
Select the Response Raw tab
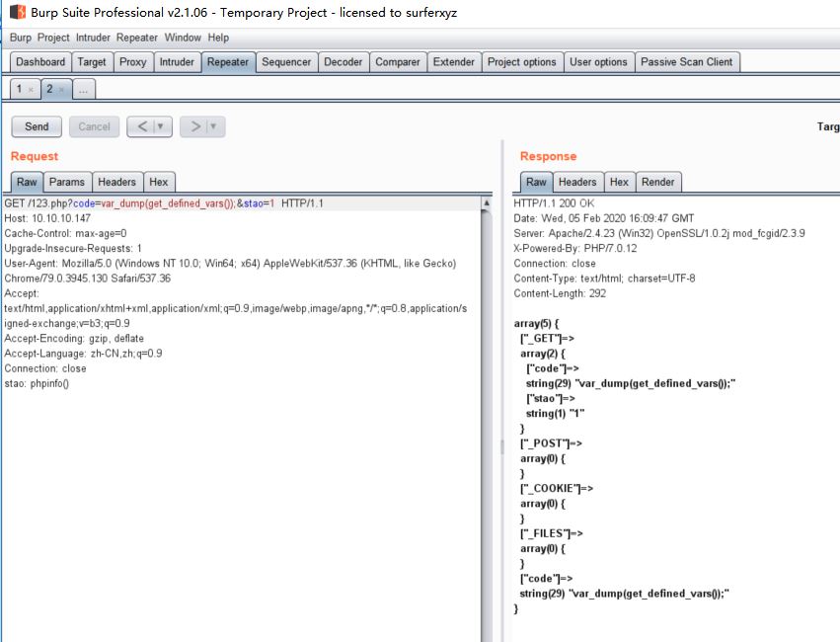536,182
